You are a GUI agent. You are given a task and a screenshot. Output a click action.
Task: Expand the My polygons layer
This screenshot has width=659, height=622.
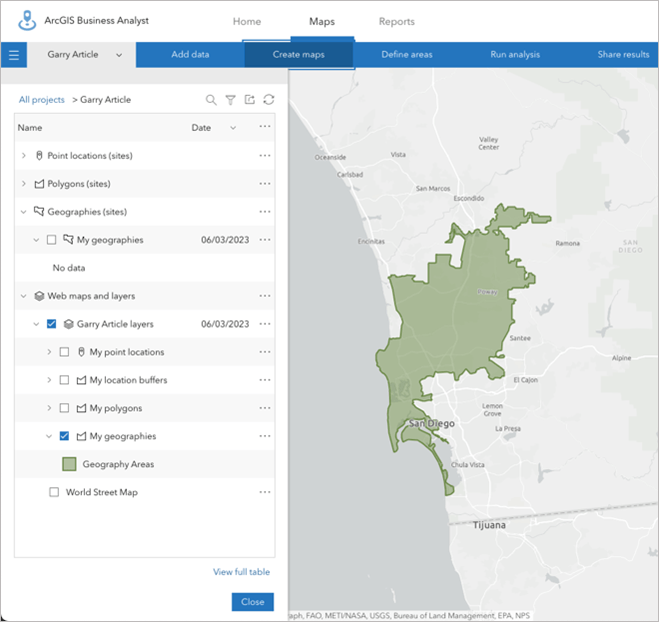(x=49, y=408)
